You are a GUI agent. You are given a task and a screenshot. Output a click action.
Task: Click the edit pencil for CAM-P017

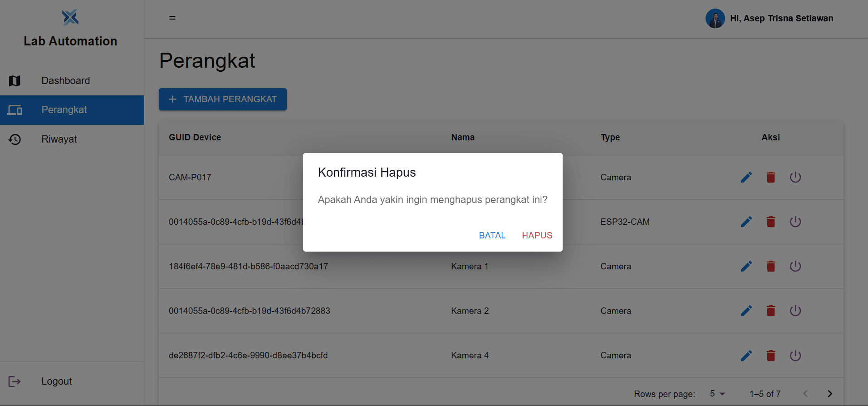click(746, 177)
